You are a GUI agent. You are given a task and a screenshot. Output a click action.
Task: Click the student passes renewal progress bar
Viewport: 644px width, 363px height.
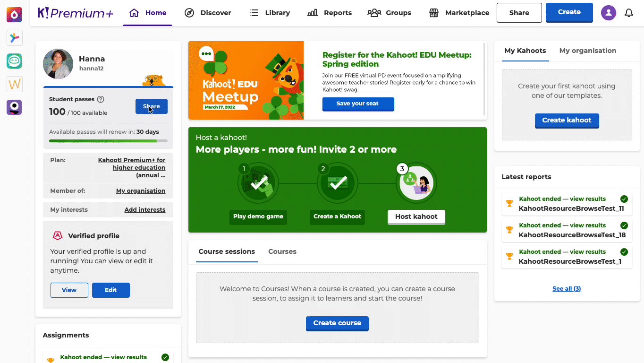108,141
